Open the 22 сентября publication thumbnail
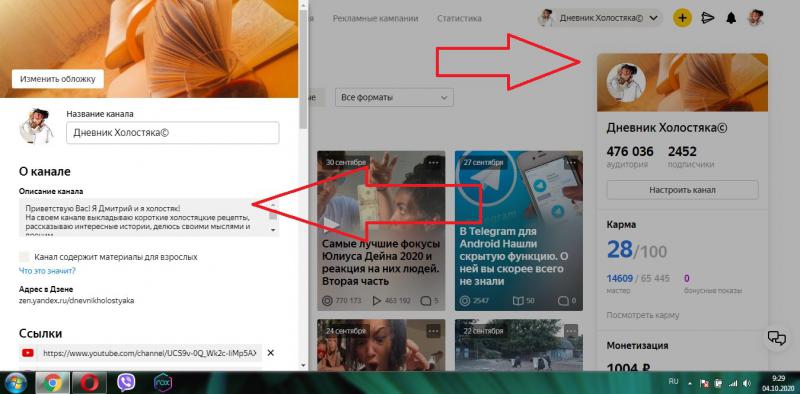Viewport: 800px width, 394px height. click(518, 346)
